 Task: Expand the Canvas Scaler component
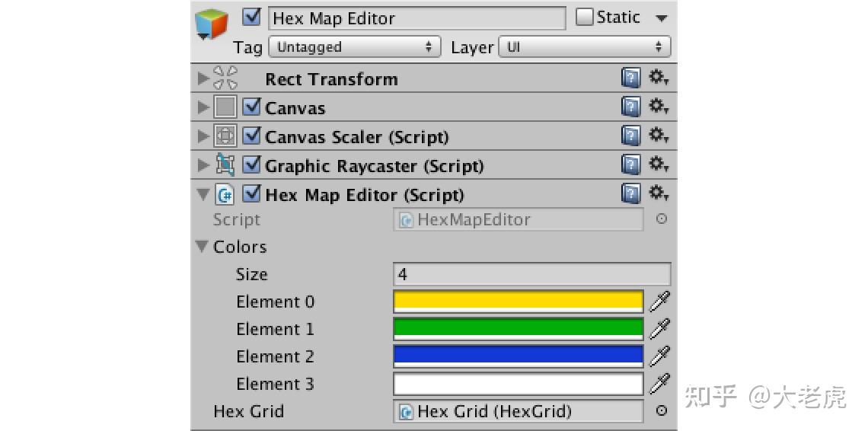click(203, 136)
